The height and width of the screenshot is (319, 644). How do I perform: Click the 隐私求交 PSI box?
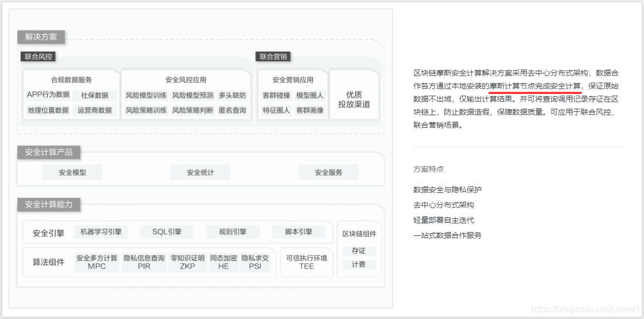(255, 262)
